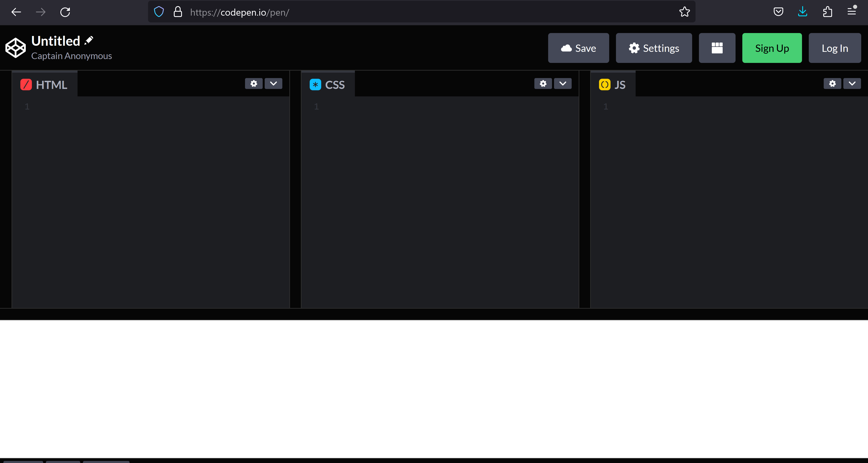Select the HTML editor tab
This screenshot has width=868, height=463.
click(45, 85)
